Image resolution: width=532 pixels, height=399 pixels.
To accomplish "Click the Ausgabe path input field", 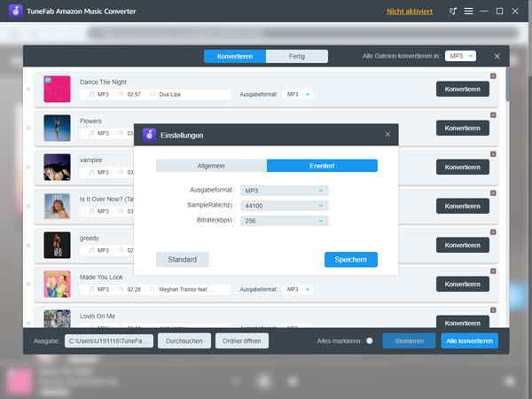I will click(x=109, y=341).
